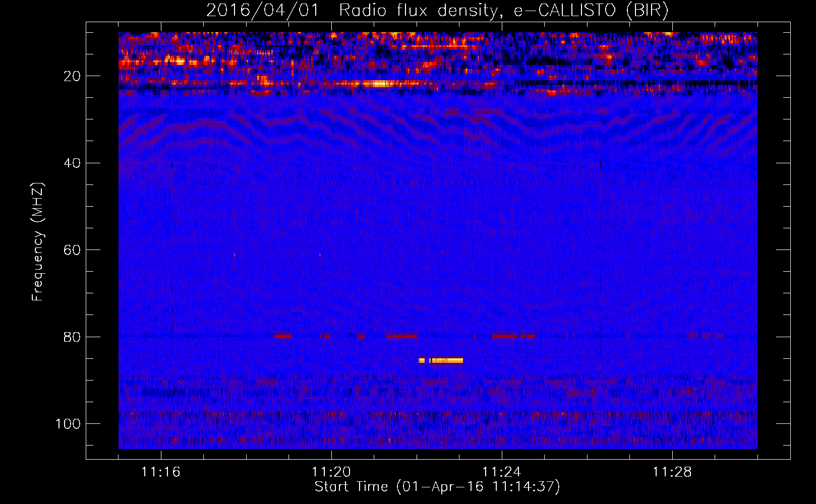
Task: Click the '11:16' time tick label
Action: coord(161,472)
